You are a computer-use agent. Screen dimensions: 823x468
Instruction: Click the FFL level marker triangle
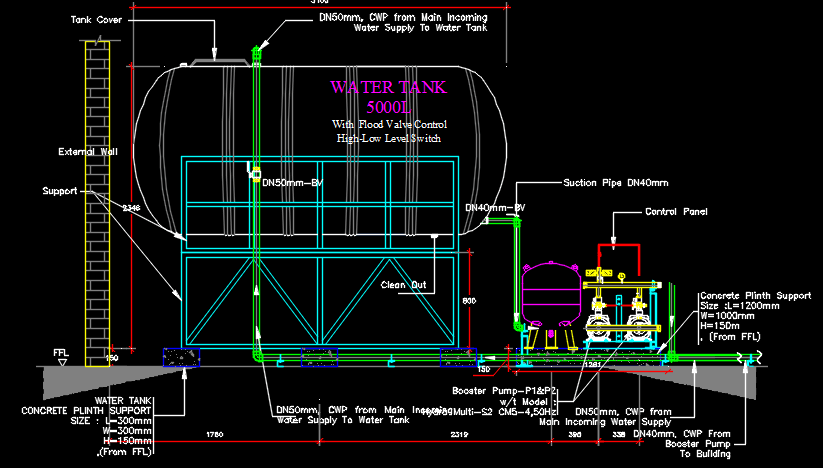click(62, 363)
